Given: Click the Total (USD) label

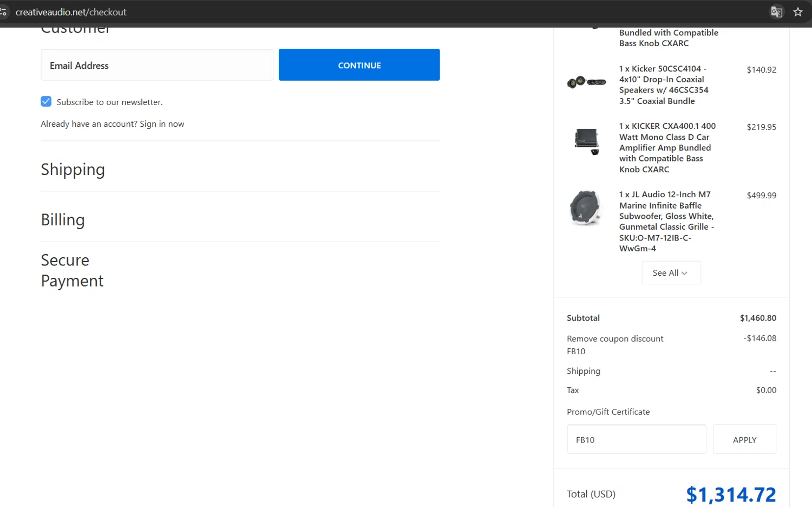Looking at the screenshot, I should point(591,494).
